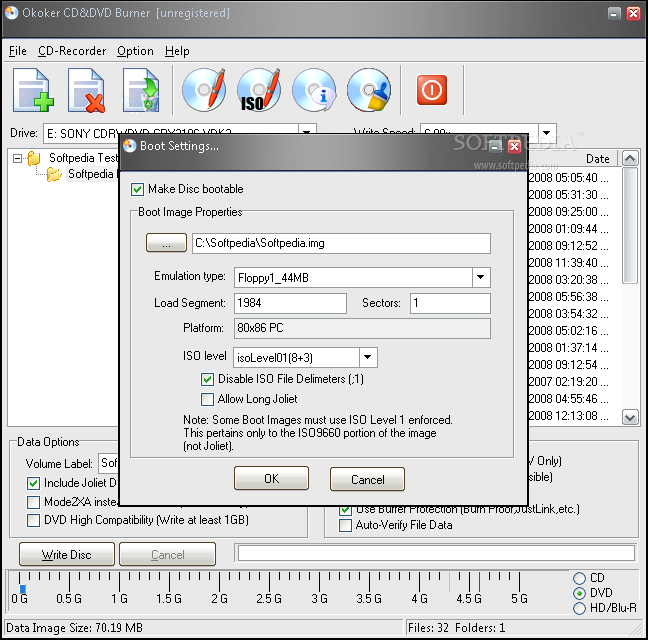Click the Clear all files recycle icon

click(141, 90)
